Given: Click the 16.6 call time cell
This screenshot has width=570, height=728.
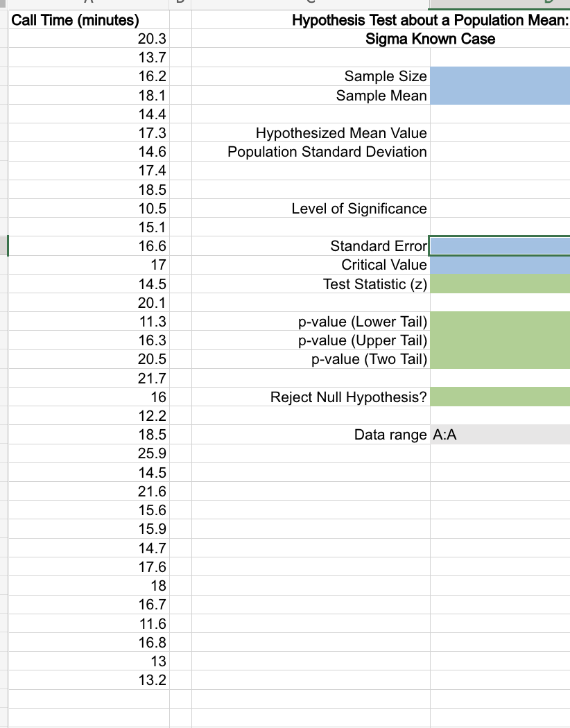Looking at the screenshot, I should (89, 246).
